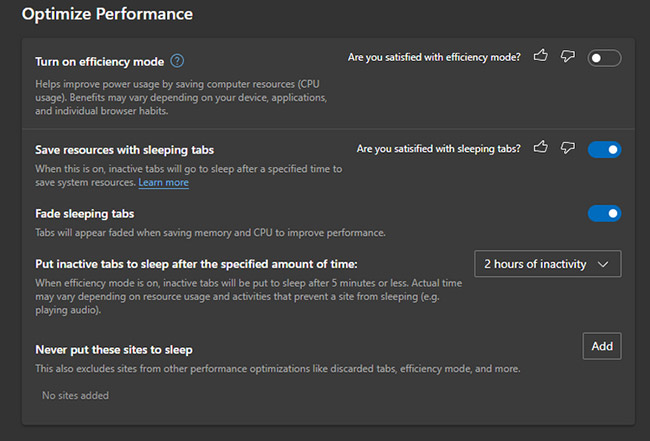Click the Put inactive tabs to sleep label

coord(196,264)
